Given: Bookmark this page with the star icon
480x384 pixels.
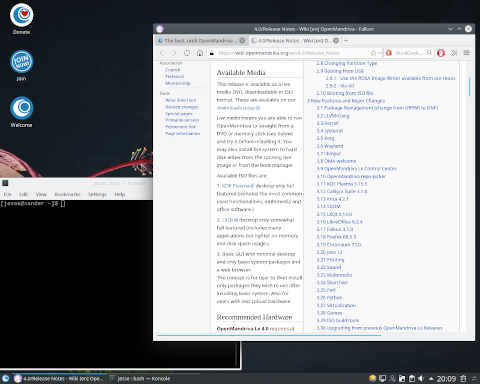Looking at the screenshot, I should (x=373, y=53).
